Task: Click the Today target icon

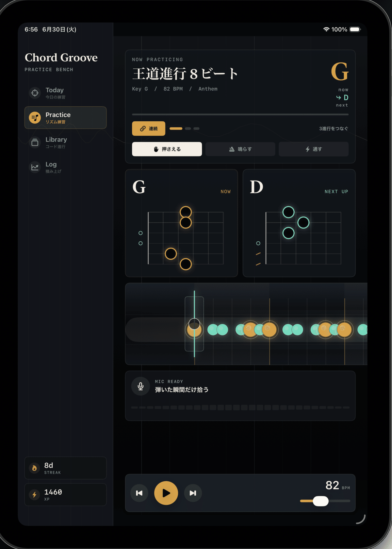Action: (x=35, y=93)
